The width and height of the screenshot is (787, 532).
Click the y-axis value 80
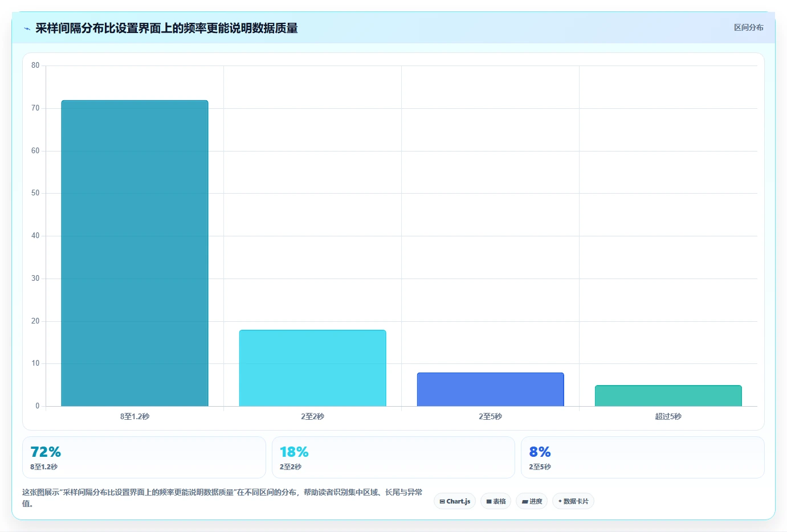35,66
